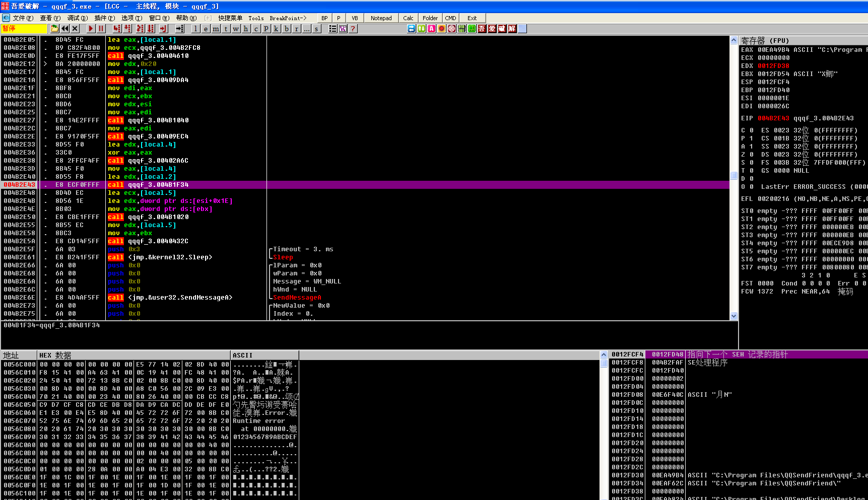This screenshot has width=868, height=500.
Task: Click the green window layout plugin icon
Action: (x=472, y=29)
